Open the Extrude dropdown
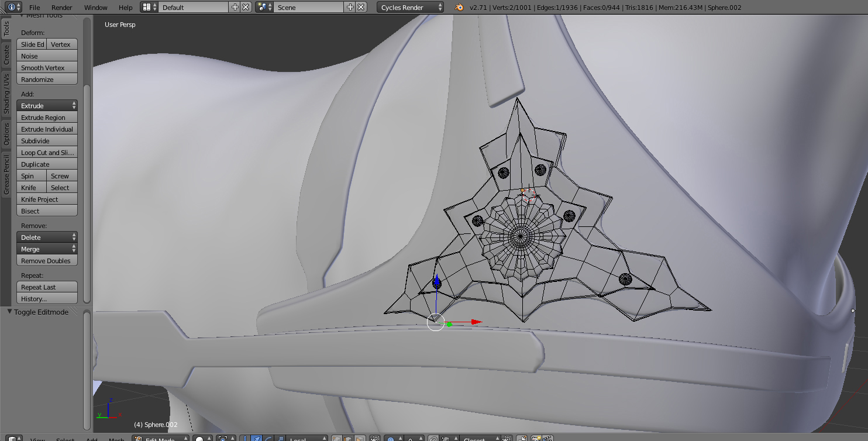Viewport: 868px width, 441px height. (47, 105)
